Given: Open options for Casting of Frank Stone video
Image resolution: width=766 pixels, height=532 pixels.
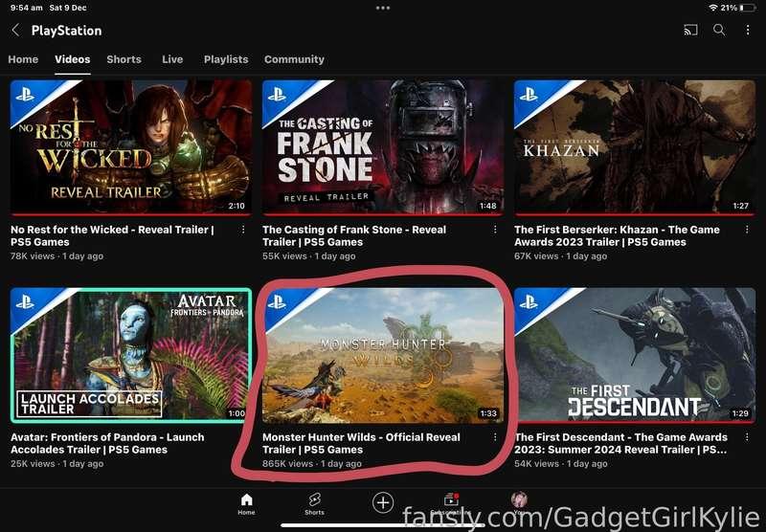Looking at the screenshot, I should tap(495, 230).
